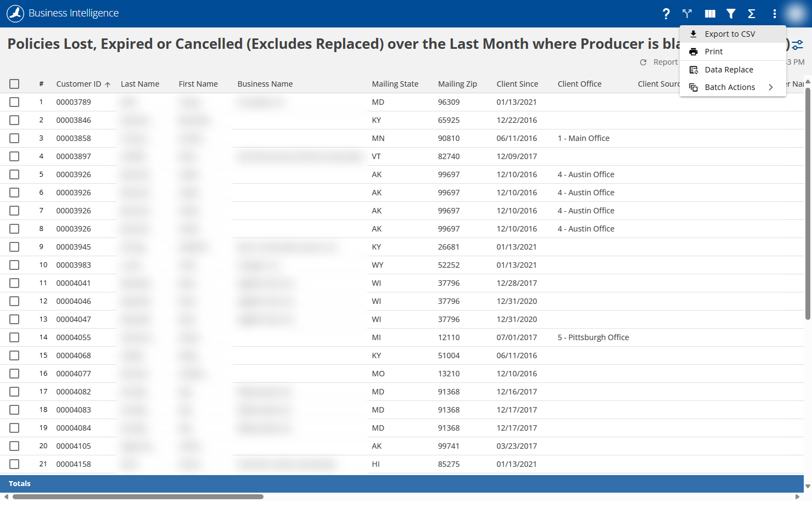The width and height of the screenshot is (812, 508).
Task: Open the user avatar in header
Action: click(796, 13)
